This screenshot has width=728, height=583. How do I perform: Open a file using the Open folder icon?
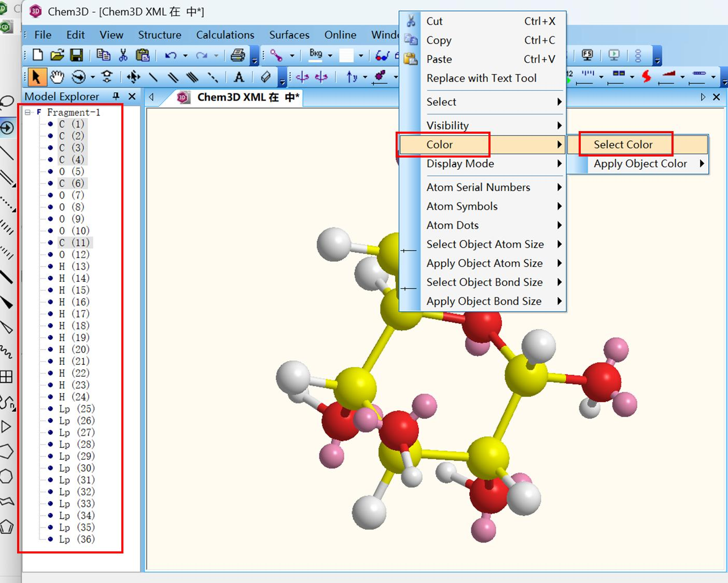[x=58, y=55]
